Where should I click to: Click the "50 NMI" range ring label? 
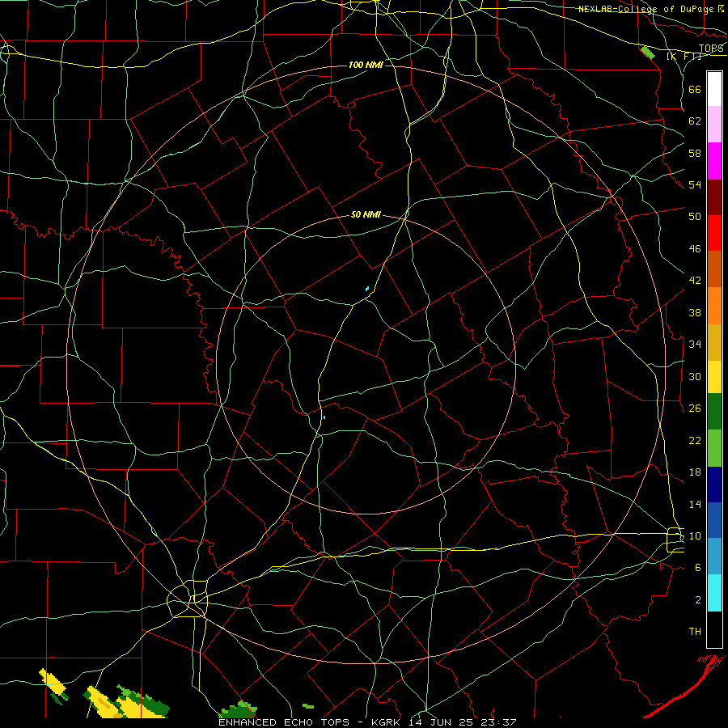click(x=366, y=214)
